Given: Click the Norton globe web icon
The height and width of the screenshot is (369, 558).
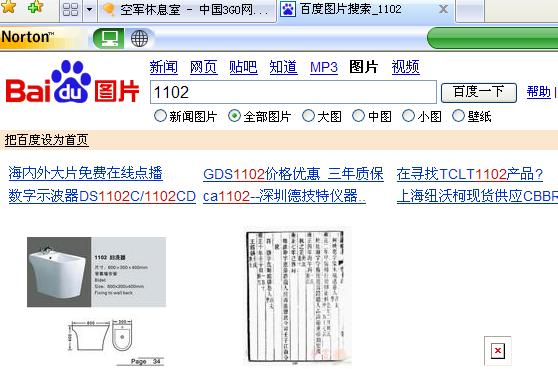Looking at the screenshot, I should point(139,38).
